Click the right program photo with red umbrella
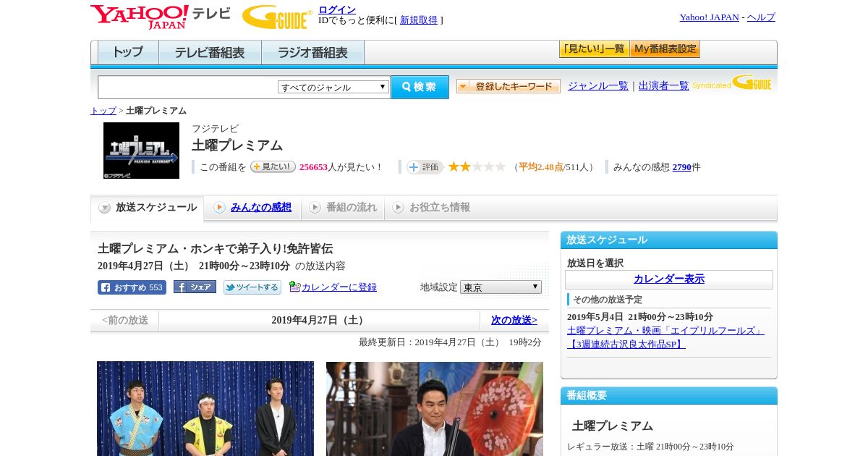Viewport: 868px width, 456px height. click(435, 409)
